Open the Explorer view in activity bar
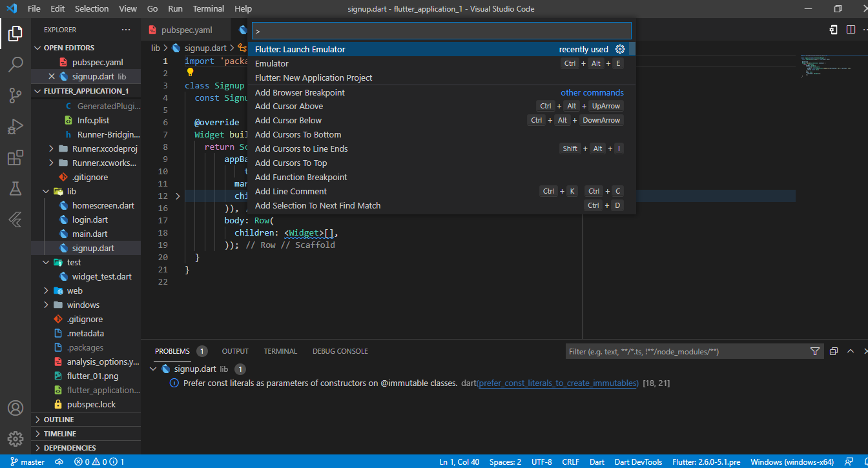The image size is (868, 468). [15, 33]
